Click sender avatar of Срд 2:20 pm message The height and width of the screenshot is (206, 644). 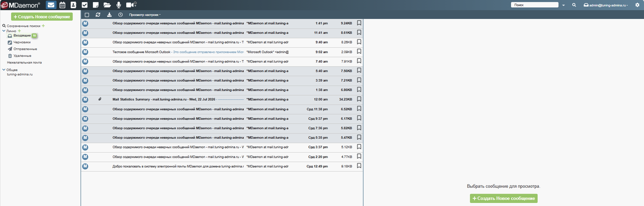[x=85, y=157]
